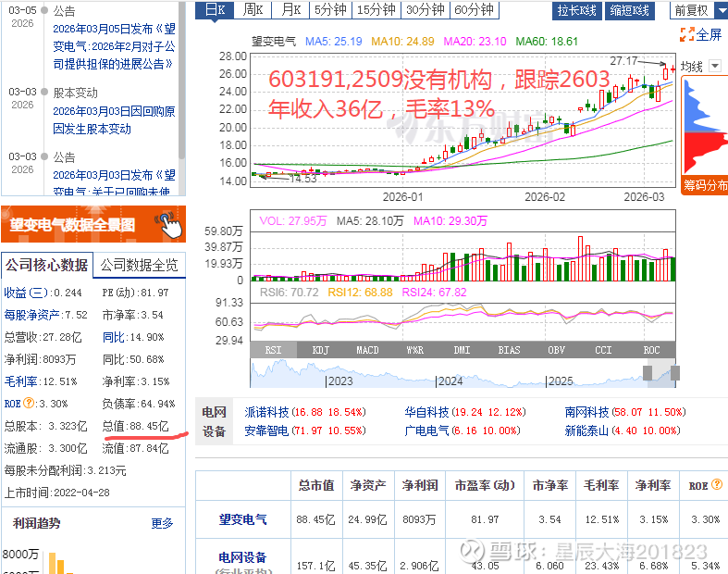
Task: Select the 60分钟 chart tab
Action: click(474, 9)
